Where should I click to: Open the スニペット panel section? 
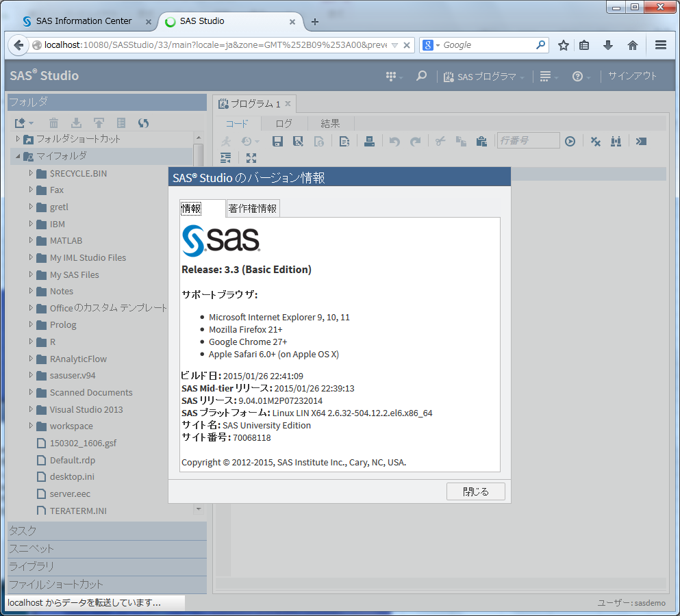107,549
